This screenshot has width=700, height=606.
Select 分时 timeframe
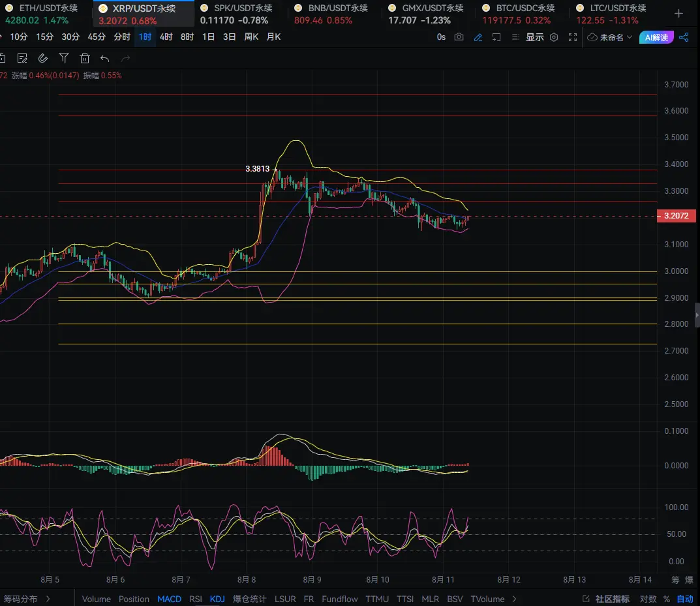pos(122,37)
